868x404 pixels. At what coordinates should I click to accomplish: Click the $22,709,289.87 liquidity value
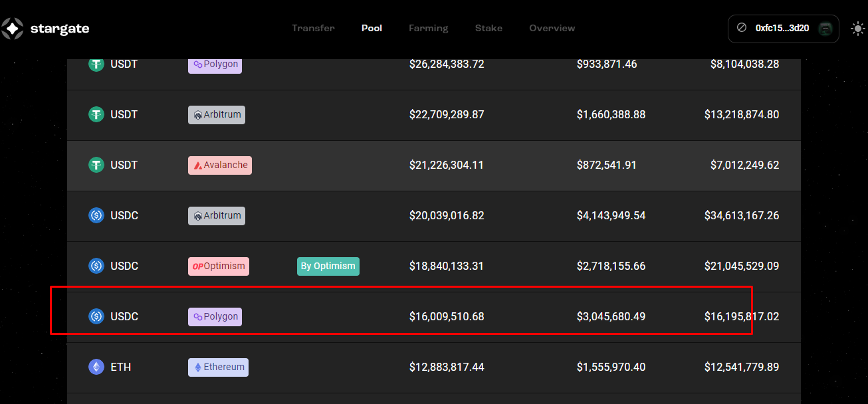pyautogui.click(x=447, y=114)
